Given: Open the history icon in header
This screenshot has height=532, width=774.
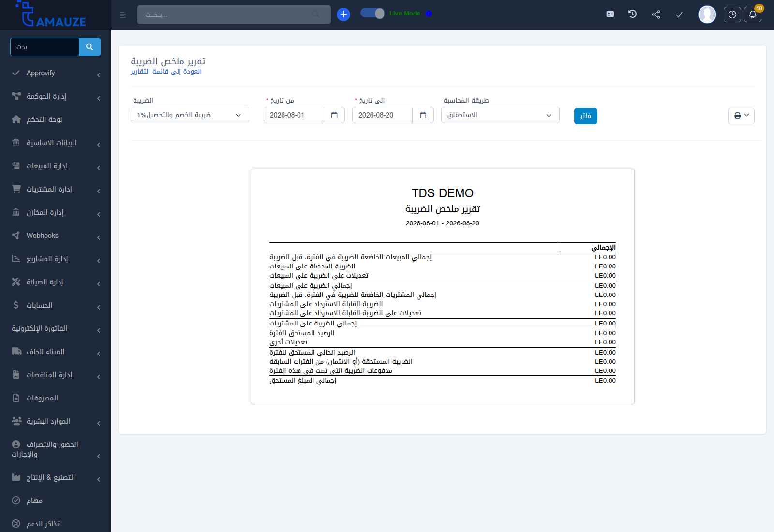Looking at the screenshot, I should point(632,14).
